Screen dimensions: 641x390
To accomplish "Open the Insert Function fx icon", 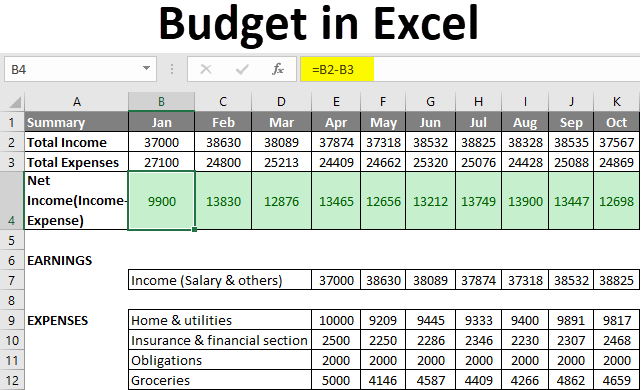I will click(x=278, y=69).
